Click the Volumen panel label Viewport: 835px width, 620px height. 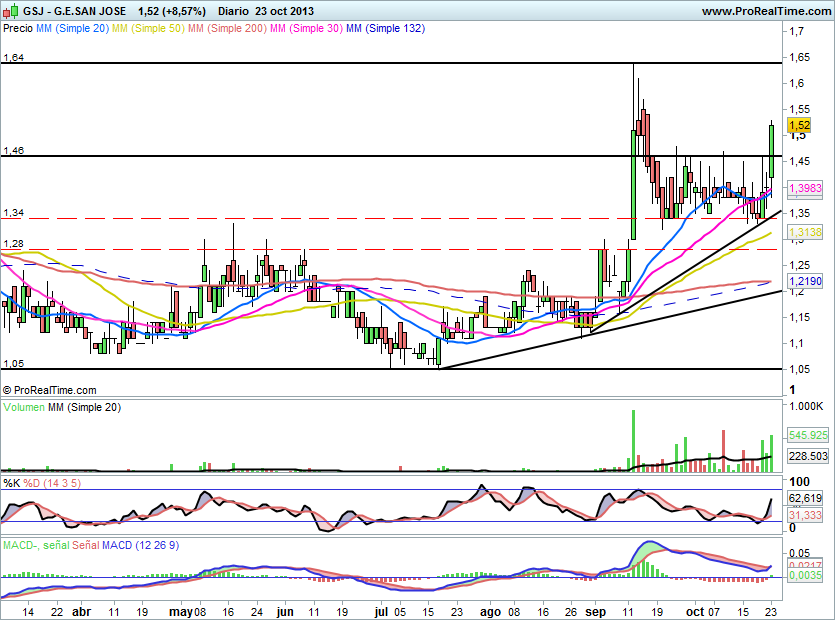coord(25,408)
